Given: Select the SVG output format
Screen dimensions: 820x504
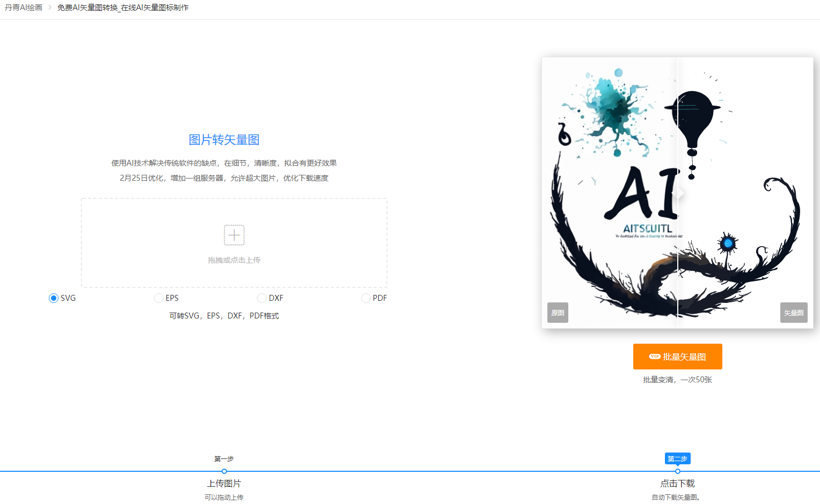Looking at the screenshot, I should point(54,298).
